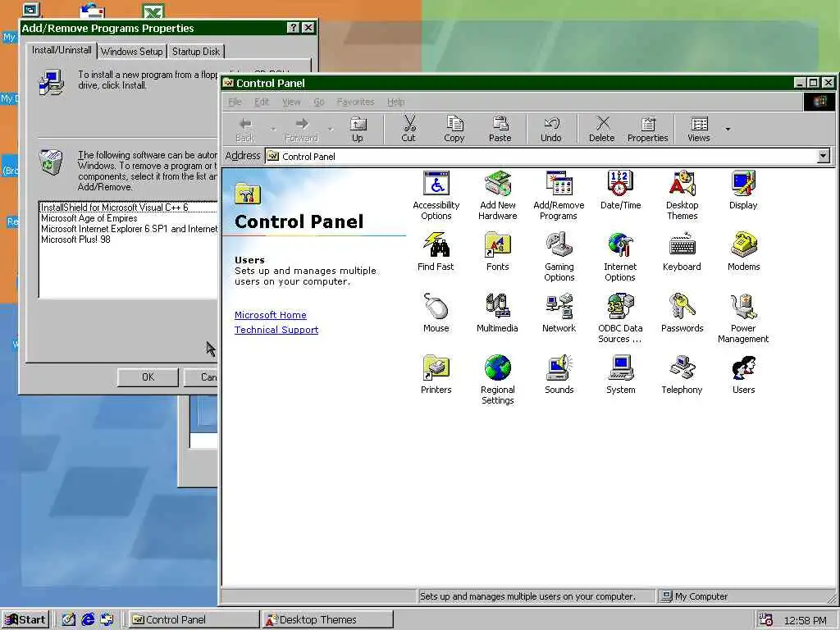Select the Telephony icon

(x=682, y=375)
